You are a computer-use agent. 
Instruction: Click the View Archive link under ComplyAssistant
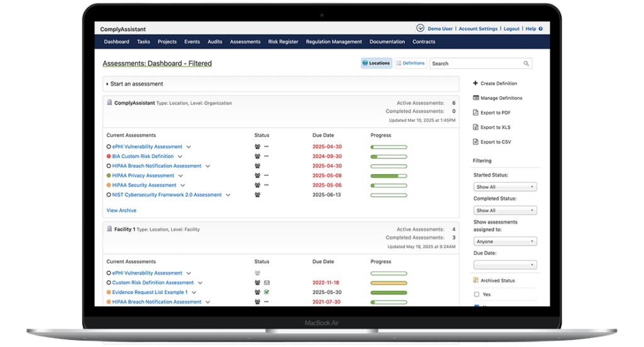121,211
